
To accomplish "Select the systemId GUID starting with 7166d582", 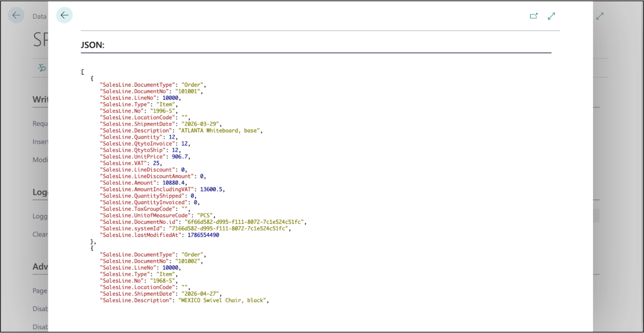I will pos(229,228).
